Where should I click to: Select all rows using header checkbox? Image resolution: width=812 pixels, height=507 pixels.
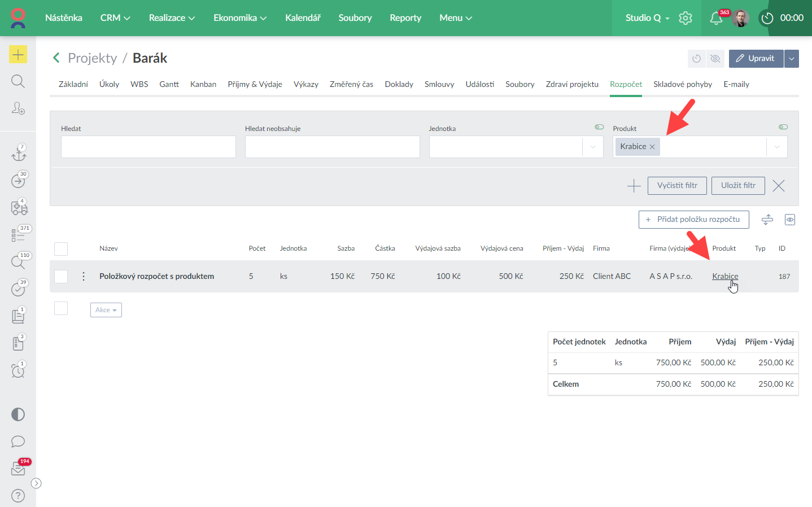[61, 249]
